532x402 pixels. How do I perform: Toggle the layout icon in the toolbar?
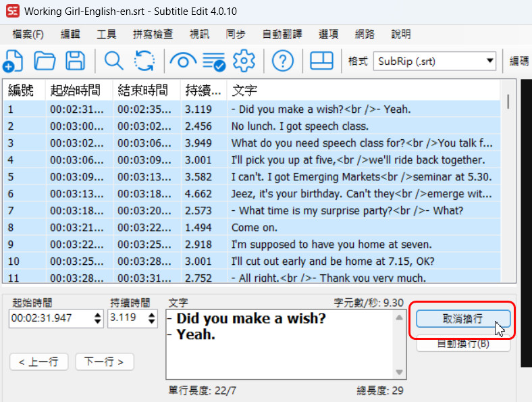click(x=321, y=61)
